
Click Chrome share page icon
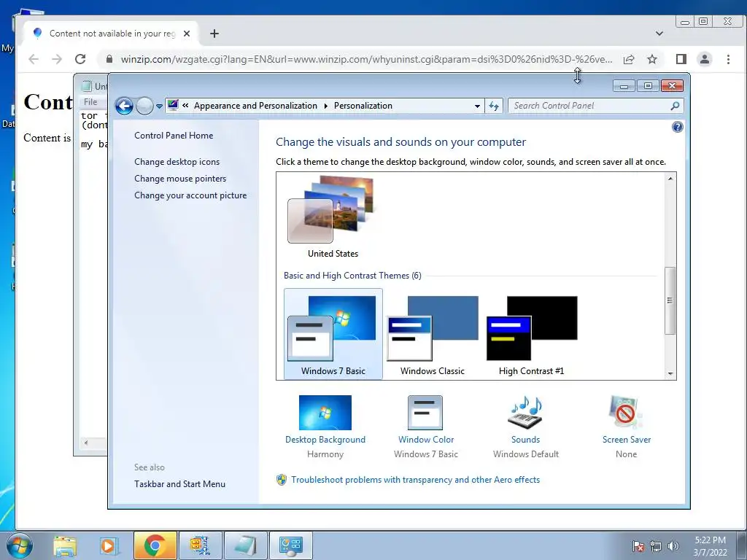click(x=629, y=59)
